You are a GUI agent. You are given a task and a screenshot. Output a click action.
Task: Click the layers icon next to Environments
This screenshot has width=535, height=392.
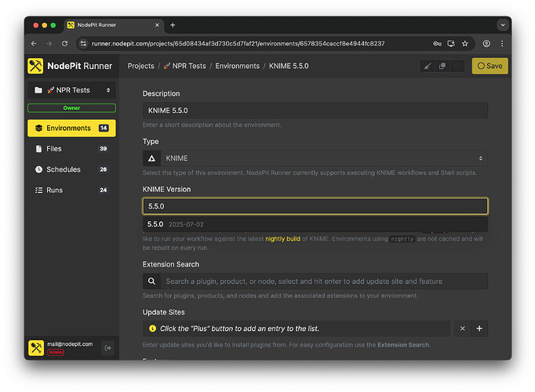point(39,128)
